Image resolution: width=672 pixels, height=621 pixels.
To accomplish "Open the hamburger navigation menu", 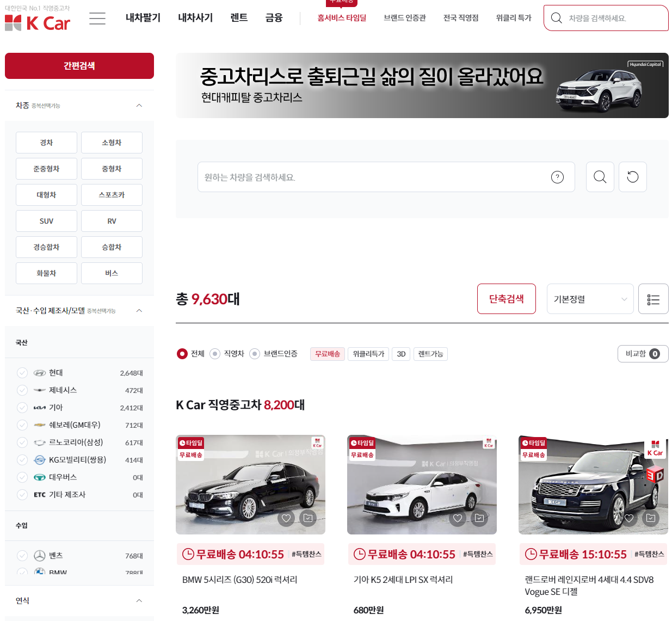I will coord(97,18).
